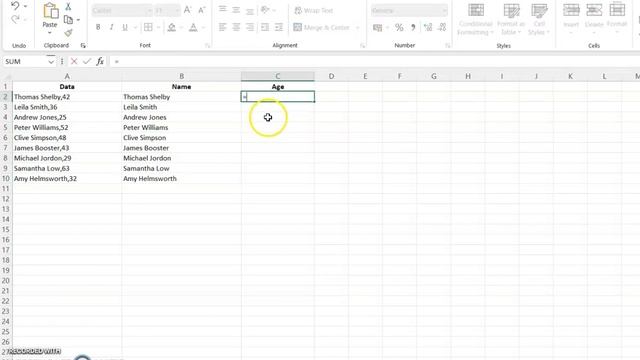Cancel the formula entry with X
This screenshot has width=640, height=360.
[x=74, y=62]
